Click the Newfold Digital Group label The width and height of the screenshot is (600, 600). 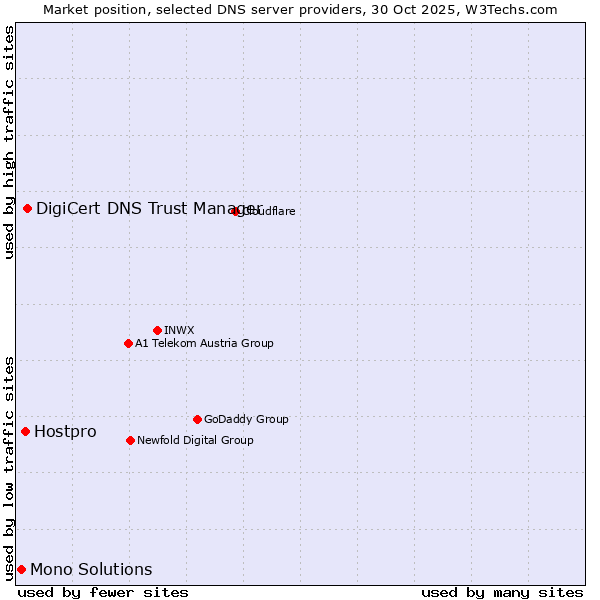pos(195,440)
